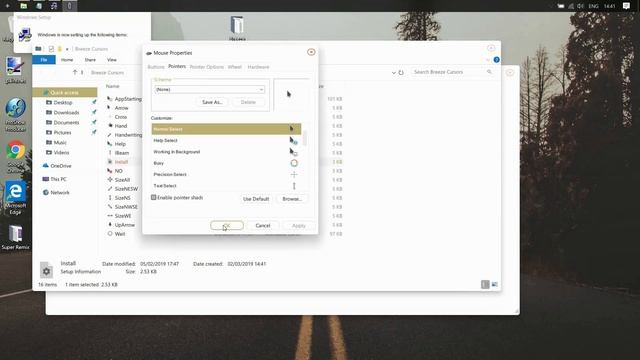Click the Browse... button
Viewport: 640px width, 360px height.
pyautogui.click(x=292, y=199)
